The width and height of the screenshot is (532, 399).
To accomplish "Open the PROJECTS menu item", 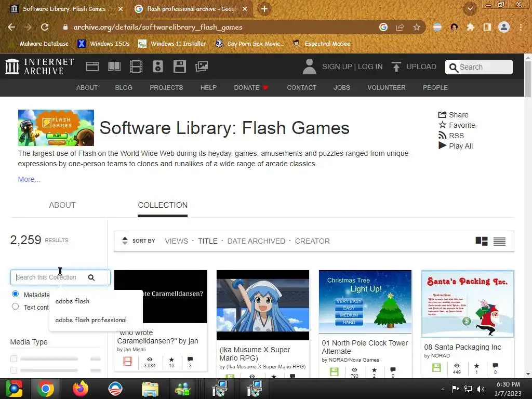I will point(166,87).
